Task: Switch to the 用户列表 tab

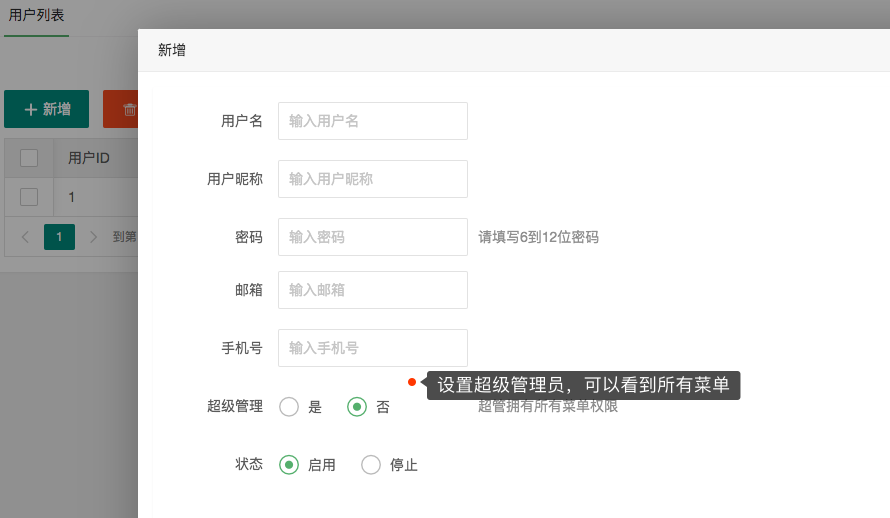Action: 36,17
